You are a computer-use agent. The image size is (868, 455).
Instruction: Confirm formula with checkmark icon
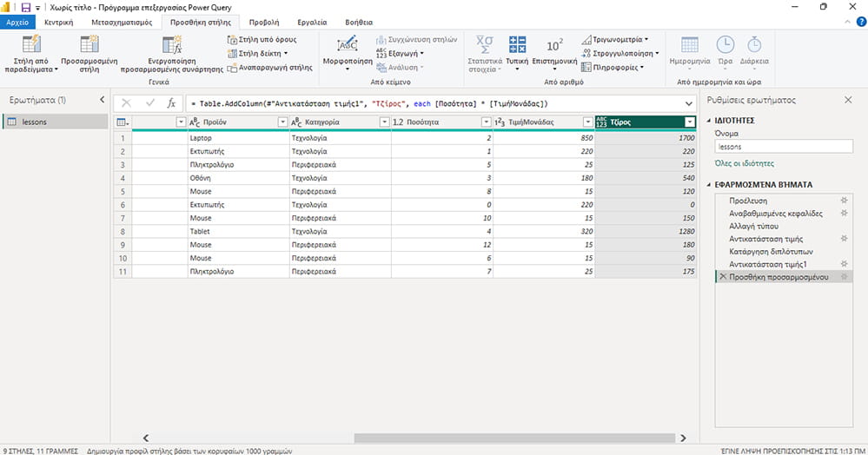(x=149, y=103)
